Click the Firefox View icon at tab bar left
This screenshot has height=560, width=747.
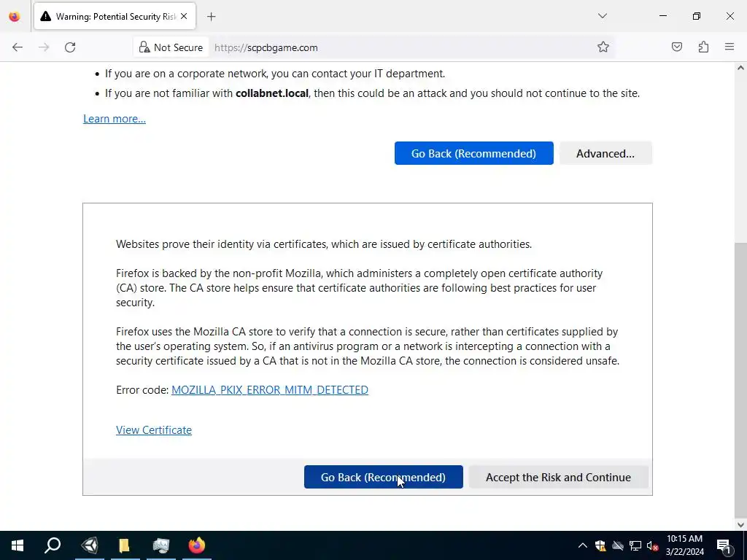15,17
